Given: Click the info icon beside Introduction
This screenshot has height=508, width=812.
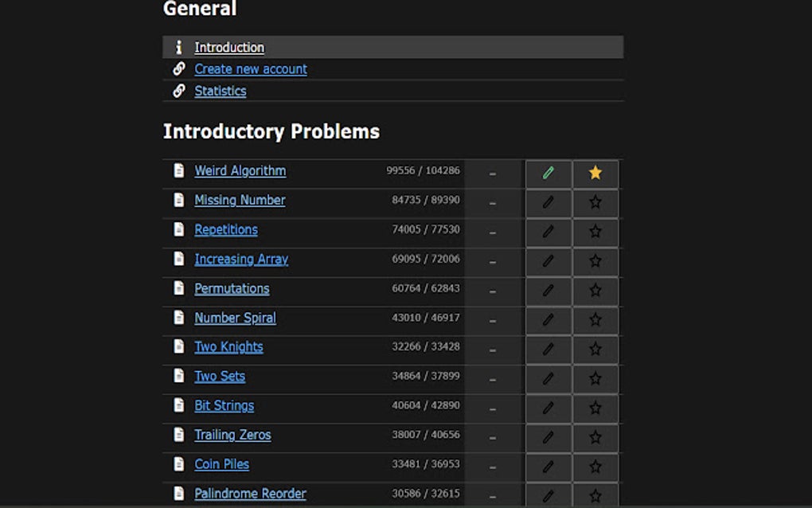Looking at the screenshot, I should [178, 48].
